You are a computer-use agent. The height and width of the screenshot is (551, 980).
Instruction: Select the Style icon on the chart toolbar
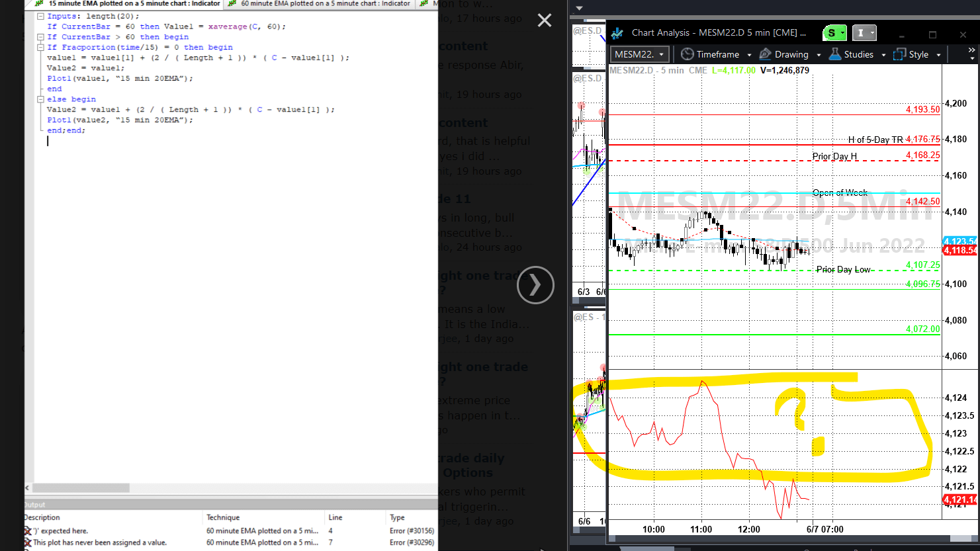point(899,54)
